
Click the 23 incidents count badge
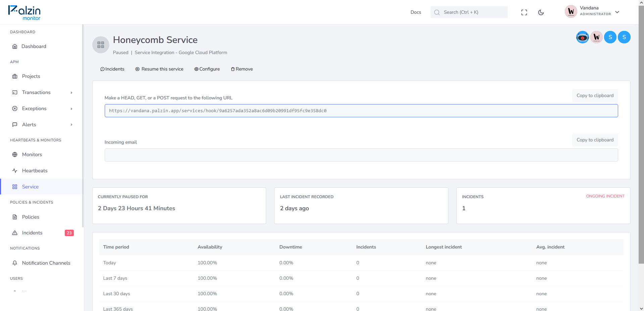[x=69, y=233]
